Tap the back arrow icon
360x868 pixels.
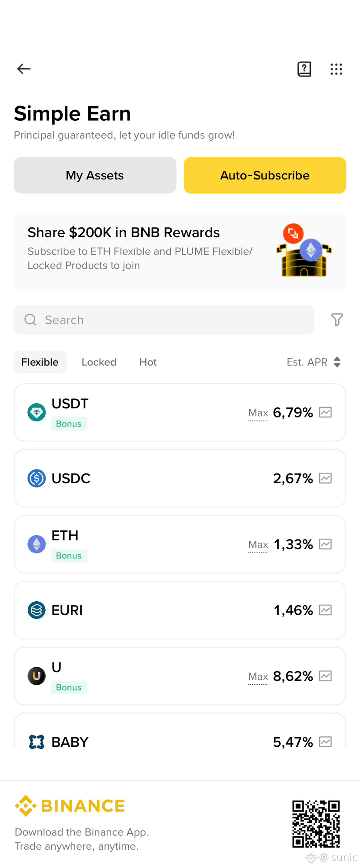pyautogui.click(x=24, y=69)
